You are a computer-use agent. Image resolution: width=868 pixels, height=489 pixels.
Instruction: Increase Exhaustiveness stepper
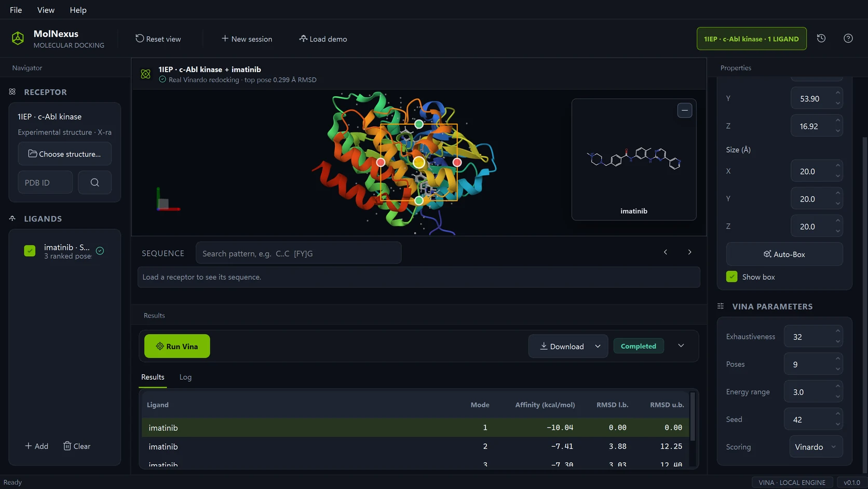[838, 331]
